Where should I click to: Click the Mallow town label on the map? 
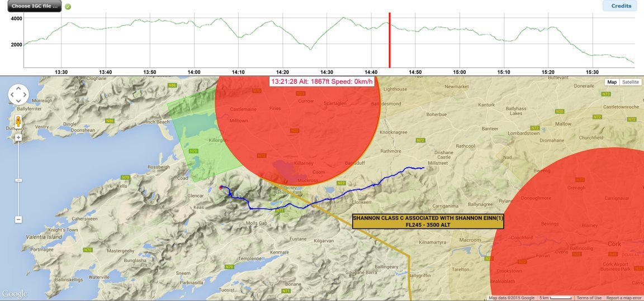pyautogui.click(x=563, y=124)
